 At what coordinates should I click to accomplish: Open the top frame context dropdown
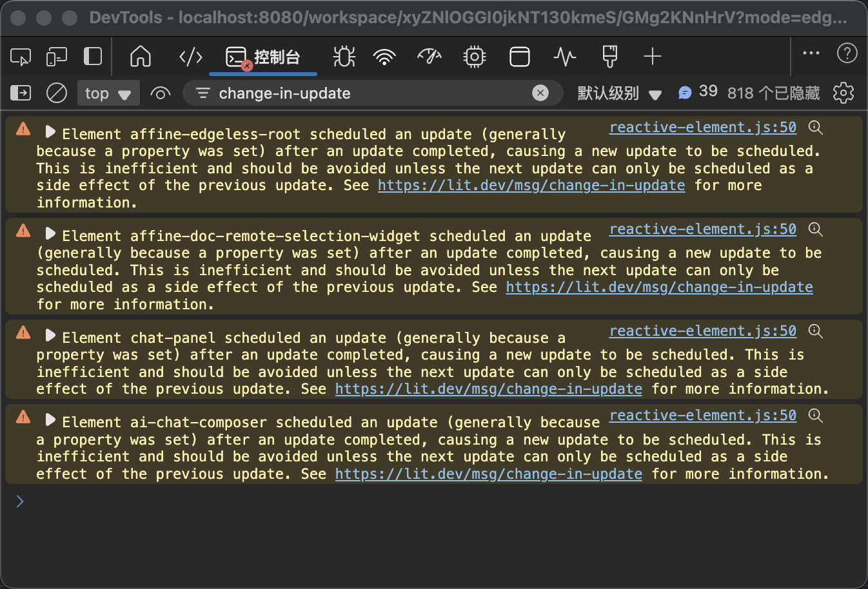click(108, 93)
